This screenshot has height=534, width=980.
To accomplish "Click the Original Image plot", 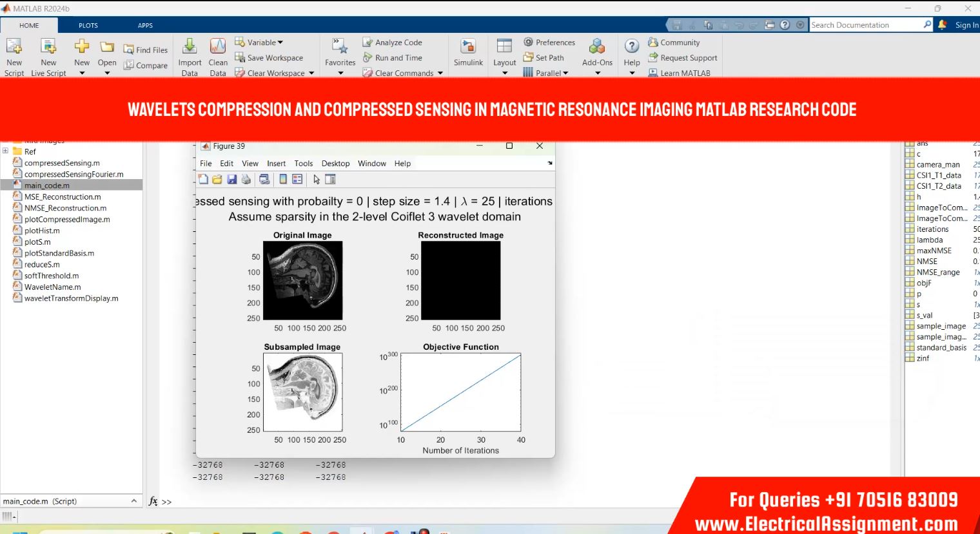I will (303, 280).
